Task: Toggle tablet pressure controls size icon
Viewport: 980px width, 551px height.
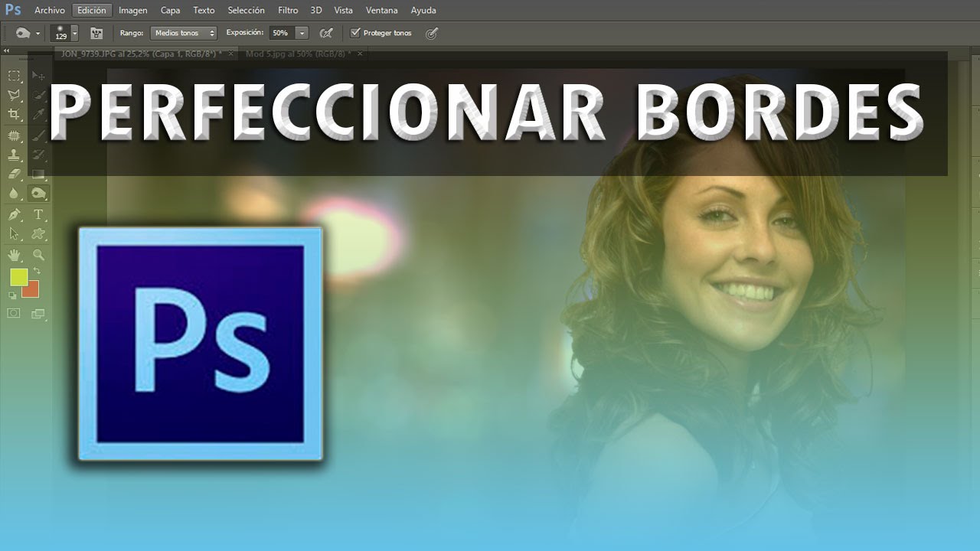Action: (x=432, y=33)
